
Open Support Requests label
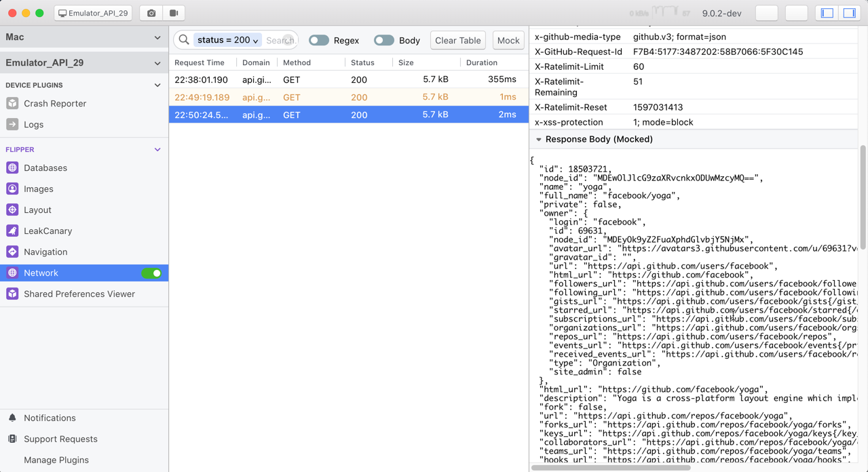pos(60,439)
